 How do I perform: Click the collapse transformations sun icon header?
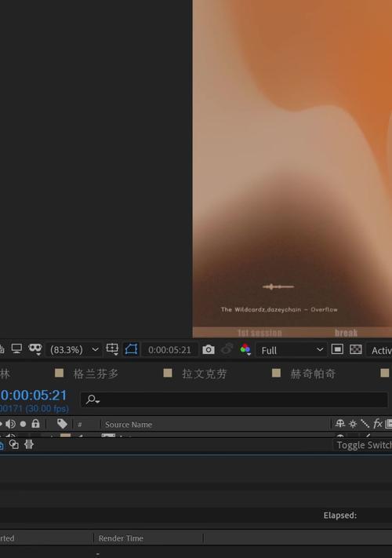[353, 424]
